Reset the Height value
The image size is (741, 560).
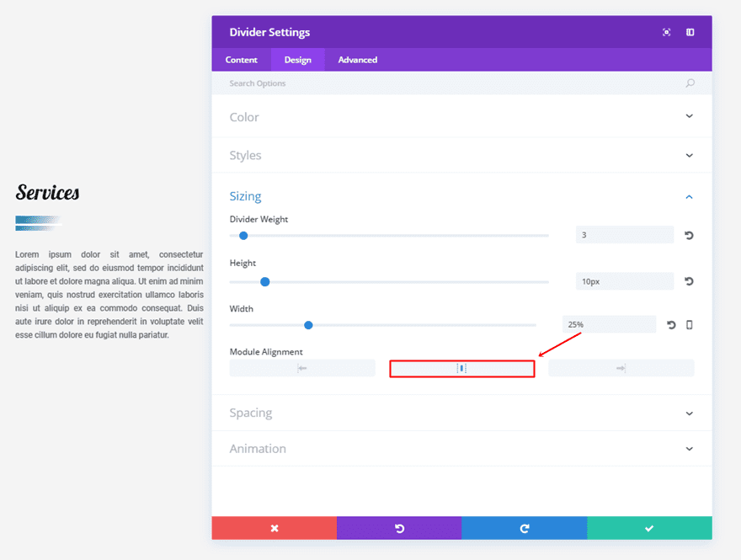click(x=689, y=281)
